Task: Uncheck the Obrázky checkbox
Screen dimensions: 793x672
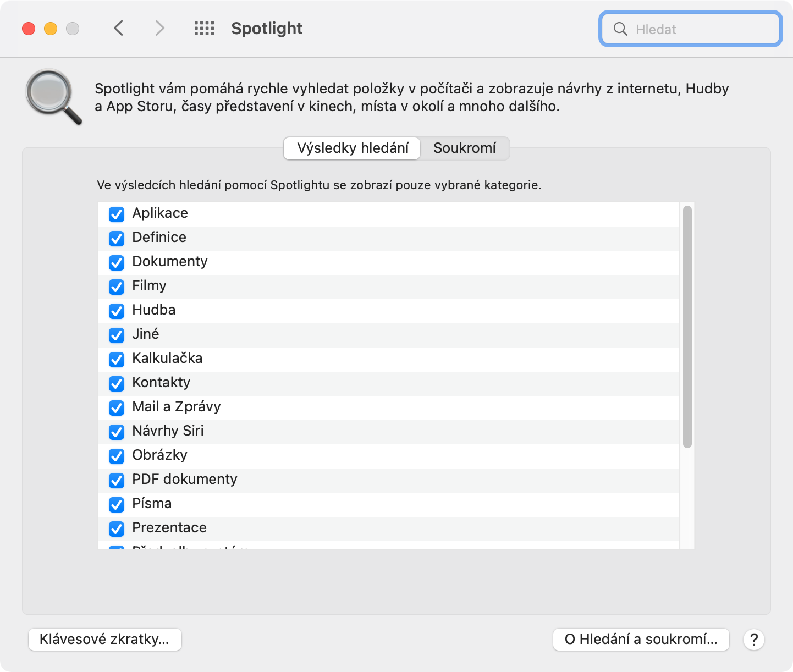Action: tap(117, 456)
